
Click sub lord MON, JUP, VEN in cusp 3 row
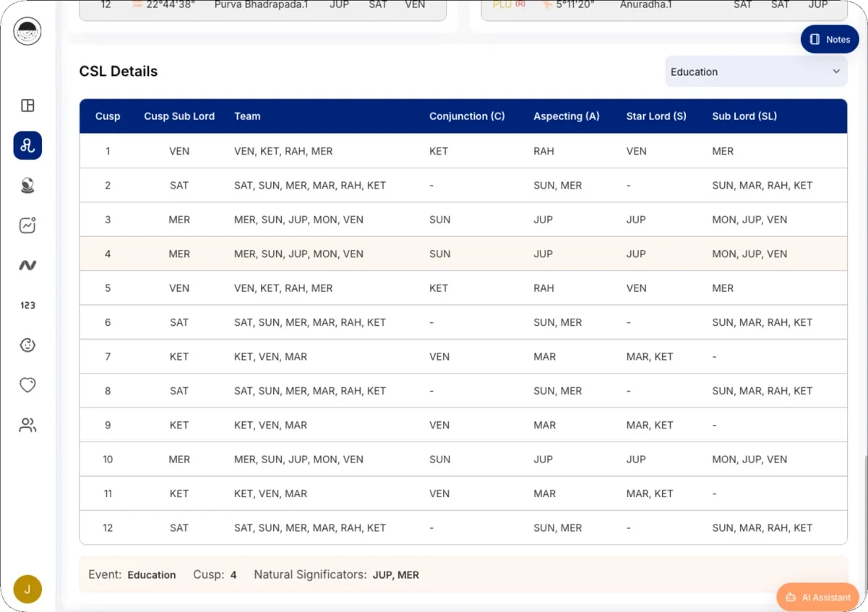click(749, 220)
